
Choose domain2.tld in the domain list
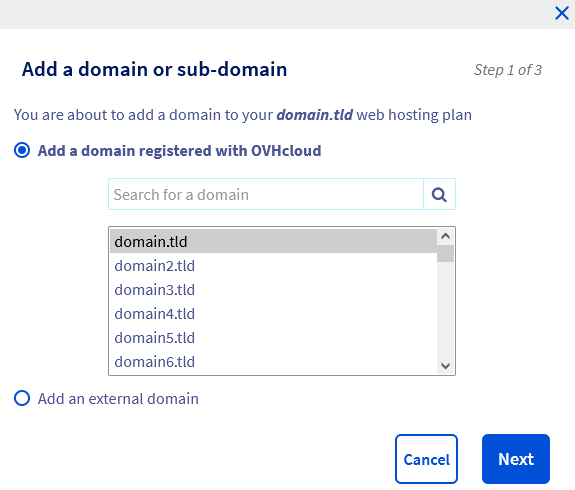[x=274, y=266]
